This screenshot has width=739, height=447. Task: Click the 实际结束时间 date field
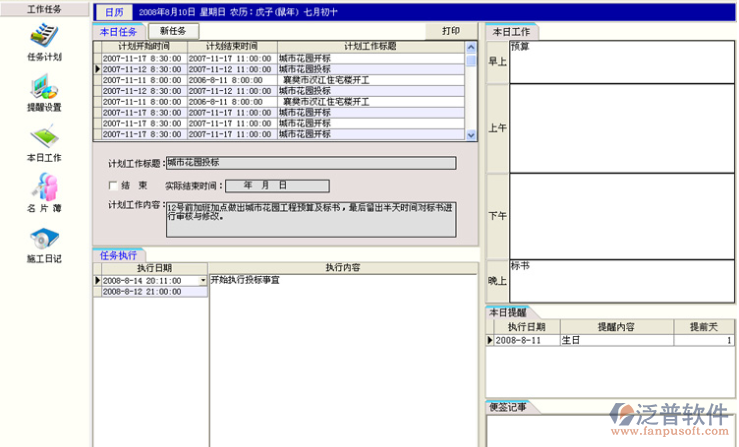[x=276, y=186]
